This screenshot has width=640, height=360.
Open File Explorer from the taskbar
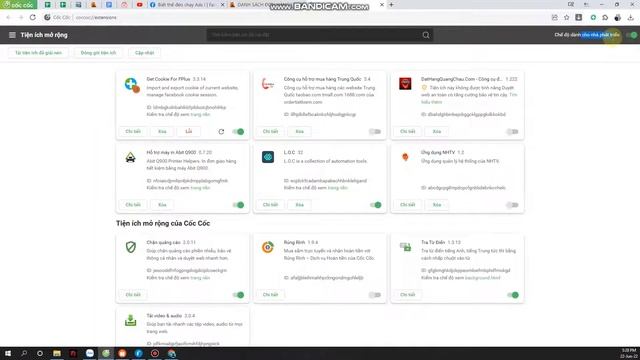coord(57,353)
